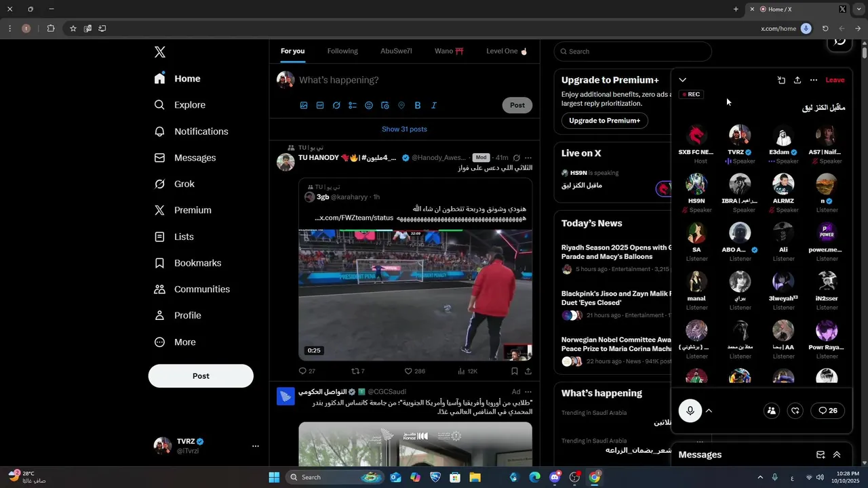Open Explore in the sidebar
Screen dimensions: 868x488
coord(180,105)
